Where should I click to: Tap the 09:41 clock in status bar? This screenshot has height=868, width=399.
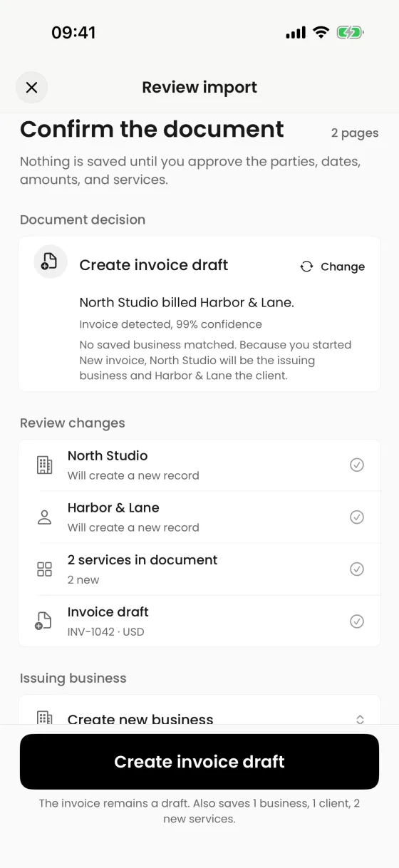pos(73,32)
